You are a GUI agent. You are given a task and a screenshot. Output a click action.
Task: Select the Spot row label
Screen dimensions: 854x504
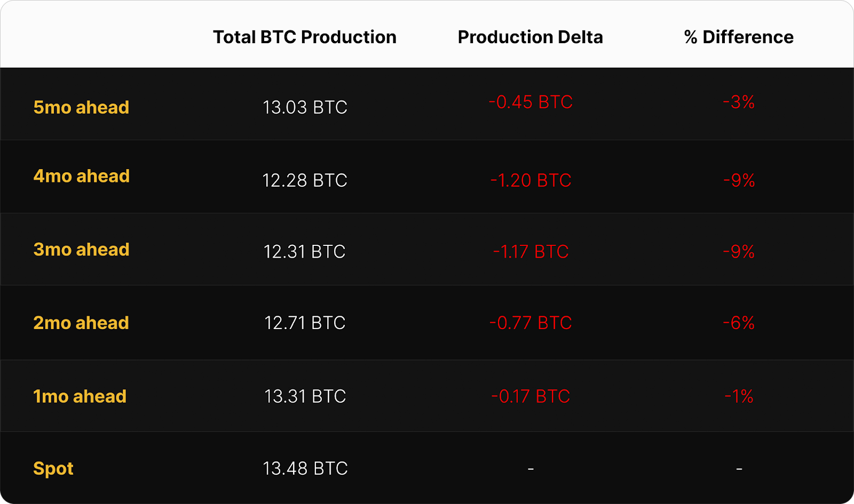(x=53, y=469)
